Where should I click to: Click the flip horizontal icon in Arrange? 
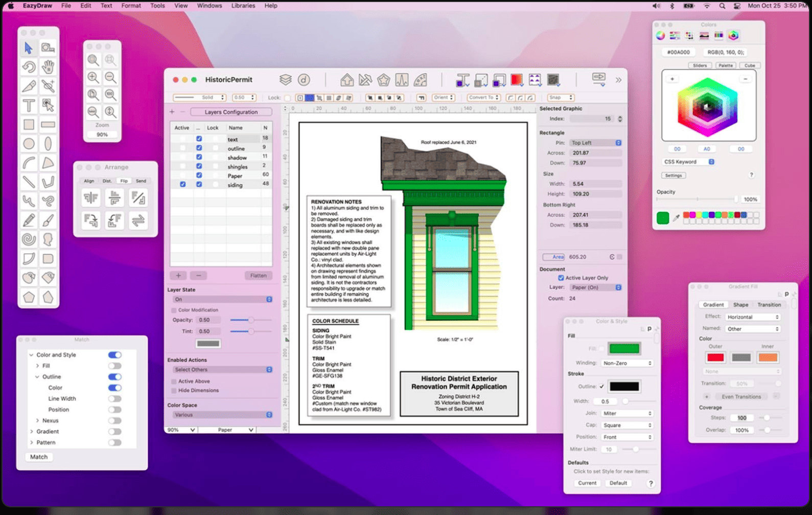[x=91, y=198]
